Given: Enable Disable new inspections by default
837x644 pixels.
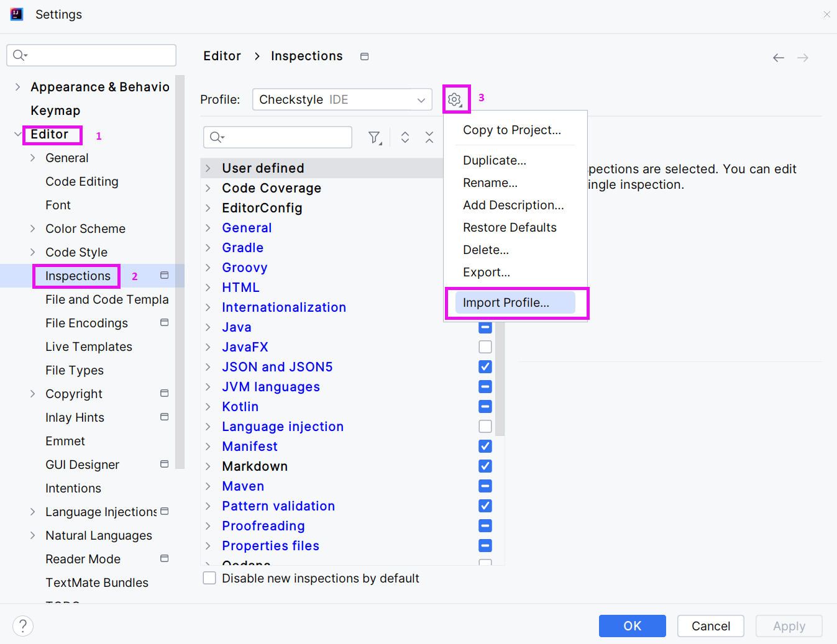Looking at the screenshot, I should (209, 578).
